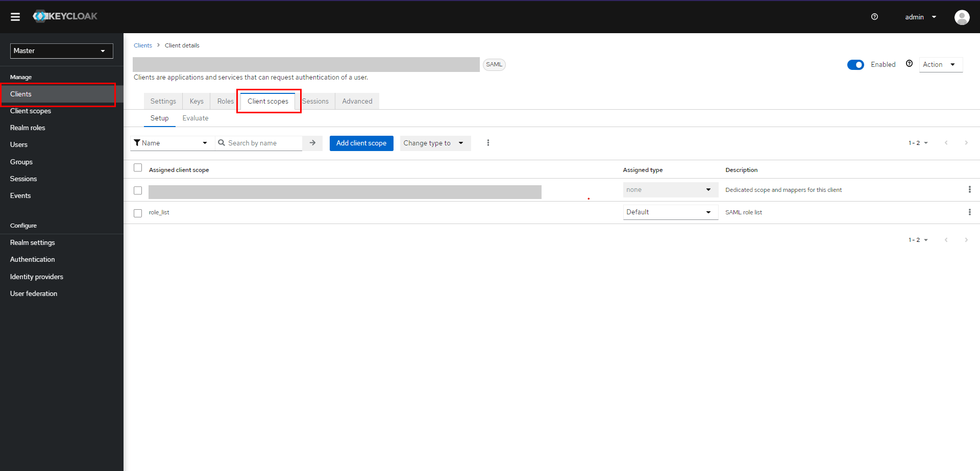Open the Default assigned type dropdown for role_list
The image size is (980, 471).
pos(670,212)
